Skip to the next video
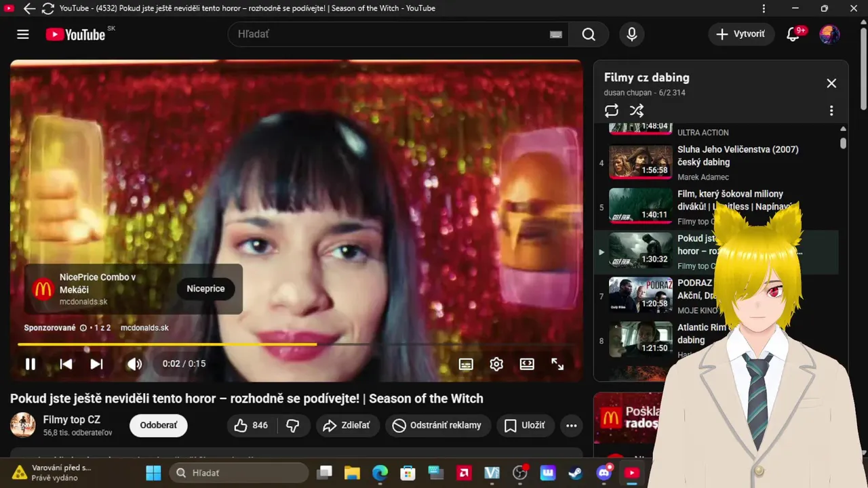The height and width of the screenshot is (488, 868). (x=97, y=364)
